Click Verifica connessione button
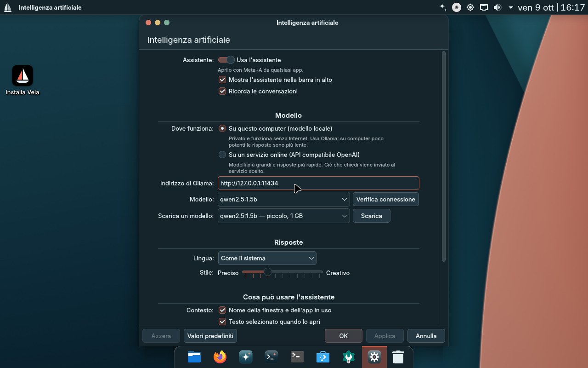Viewport: 588px width, 368px height. point(386,199)
